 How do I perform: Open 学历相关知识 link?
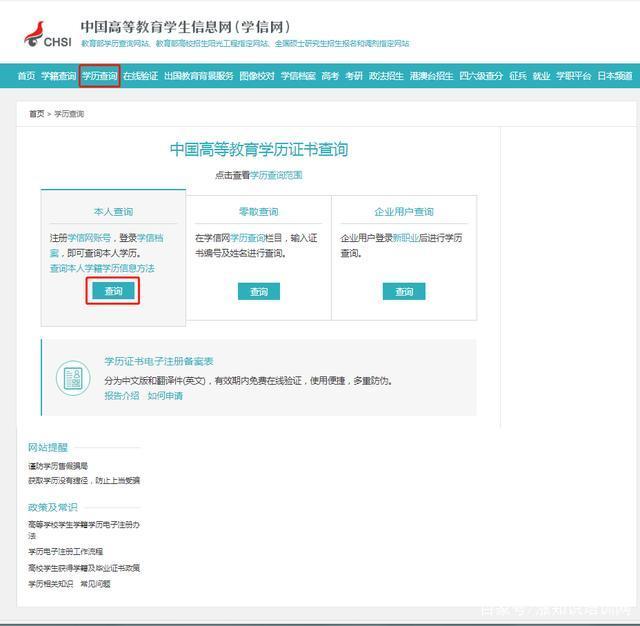51,584
